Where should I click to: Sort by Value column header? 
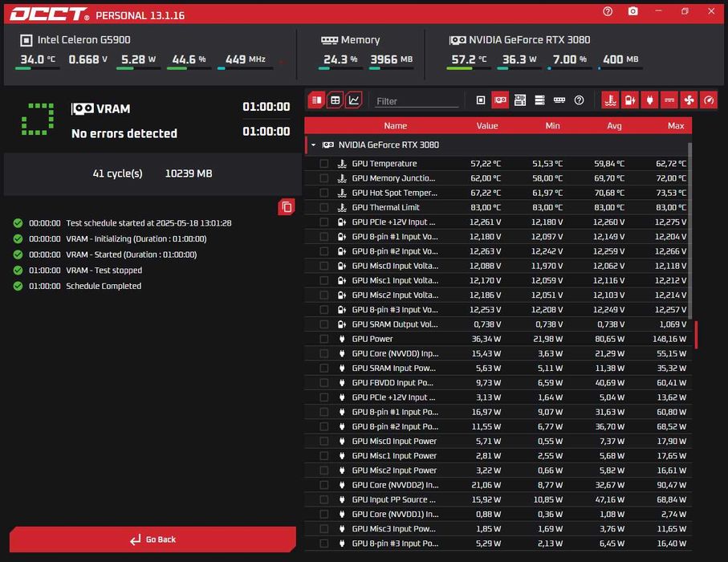point(487,126)
